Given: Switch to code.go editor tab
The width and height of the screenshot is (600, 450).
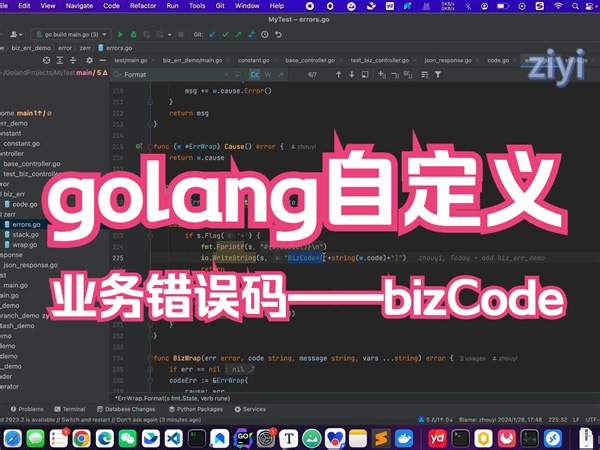Looking at the screenshot, I should pos(498,60).
